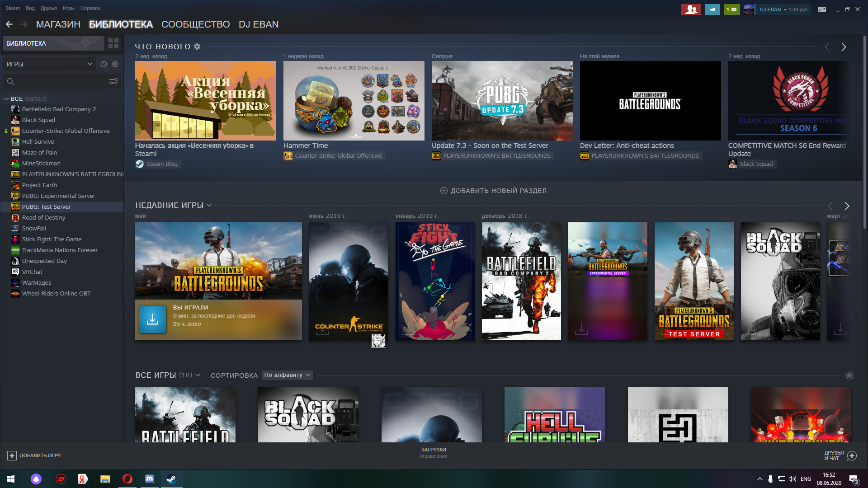Image resolution: width=868 pixels, height=488 pixels.
Task: Show hidden system tray icons
Action: (x=759, y=479)
